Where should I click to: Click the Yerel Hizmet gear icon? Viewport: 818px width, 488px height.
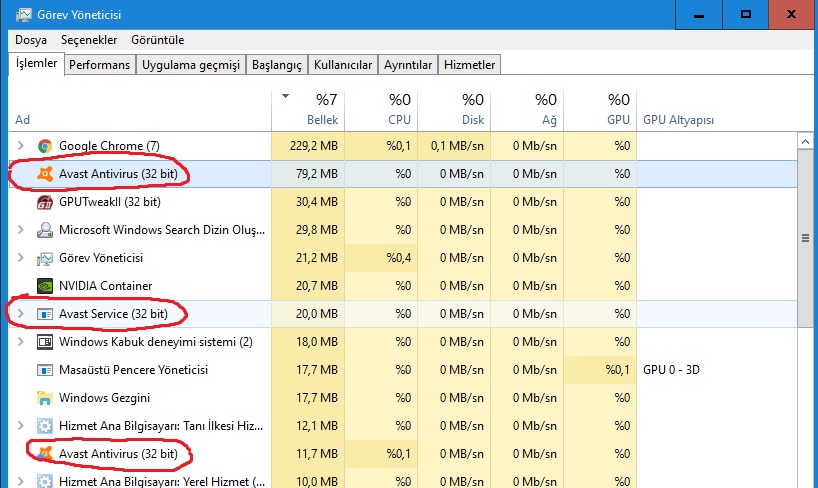45,481
